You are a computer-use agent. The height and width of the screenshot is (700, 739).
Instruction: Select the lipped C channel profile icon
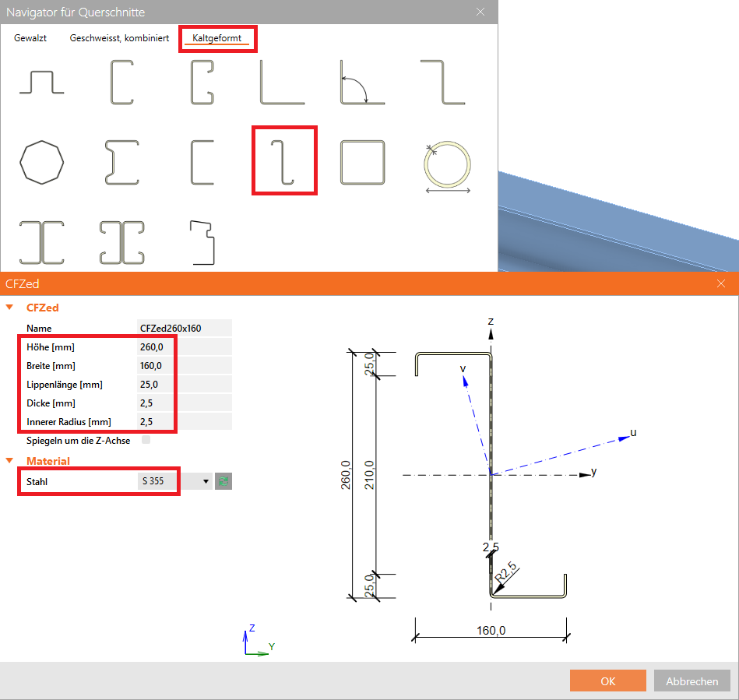click(202, 82)
